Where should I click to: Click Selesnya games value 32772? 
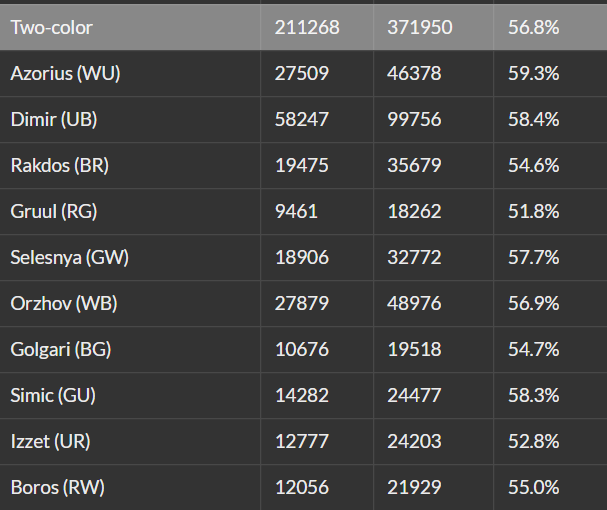pyautogui.click(x=414, y=258)
